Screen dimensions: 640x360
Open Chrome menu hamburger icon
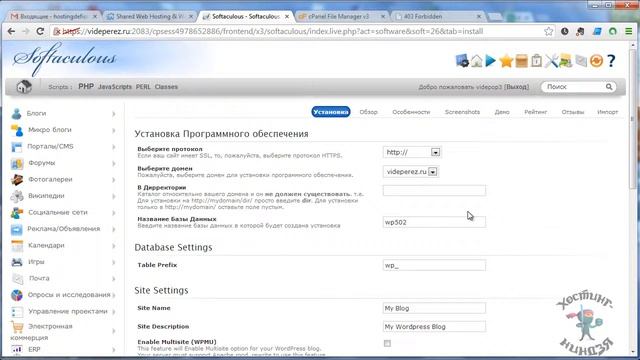click(629, 31)
